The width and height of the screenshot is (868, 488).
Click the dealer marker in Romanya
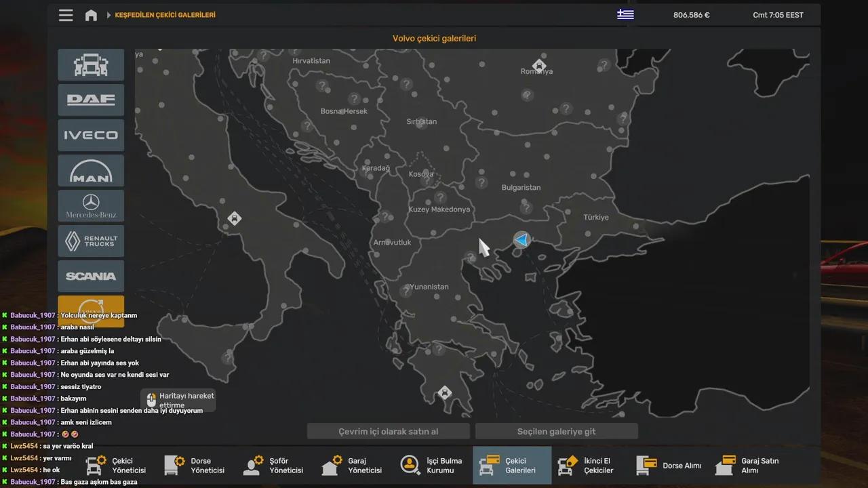539,65
